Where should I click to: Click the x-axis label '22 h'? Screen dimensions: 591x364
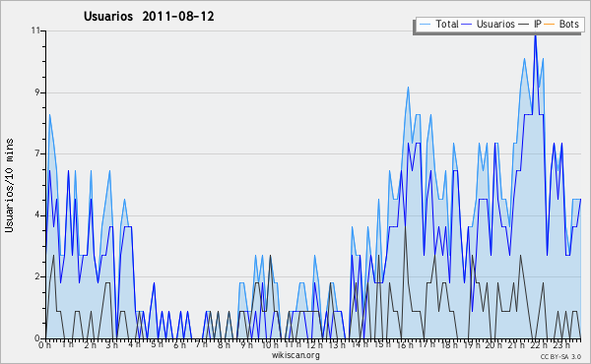(539, 344)
